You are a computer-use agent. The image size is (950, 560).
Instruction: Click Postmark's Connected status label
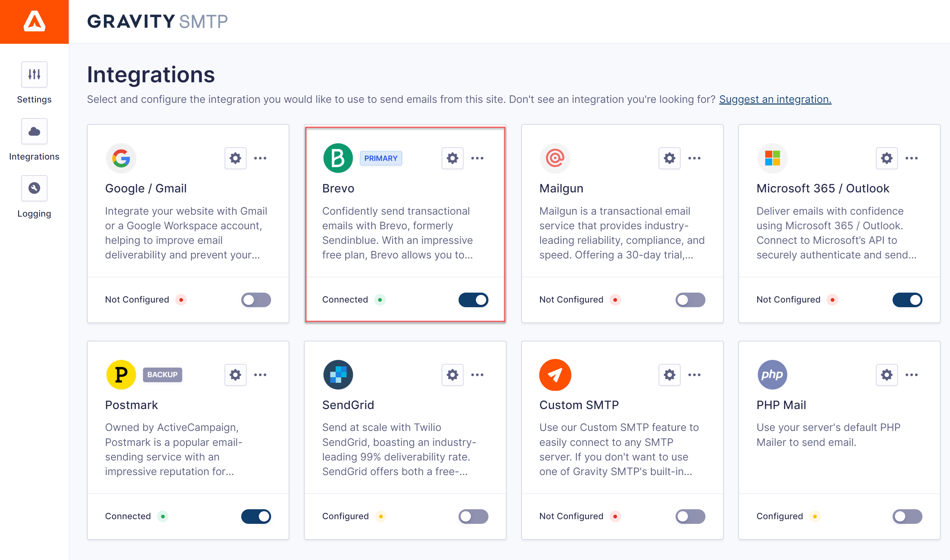(128, 516)
